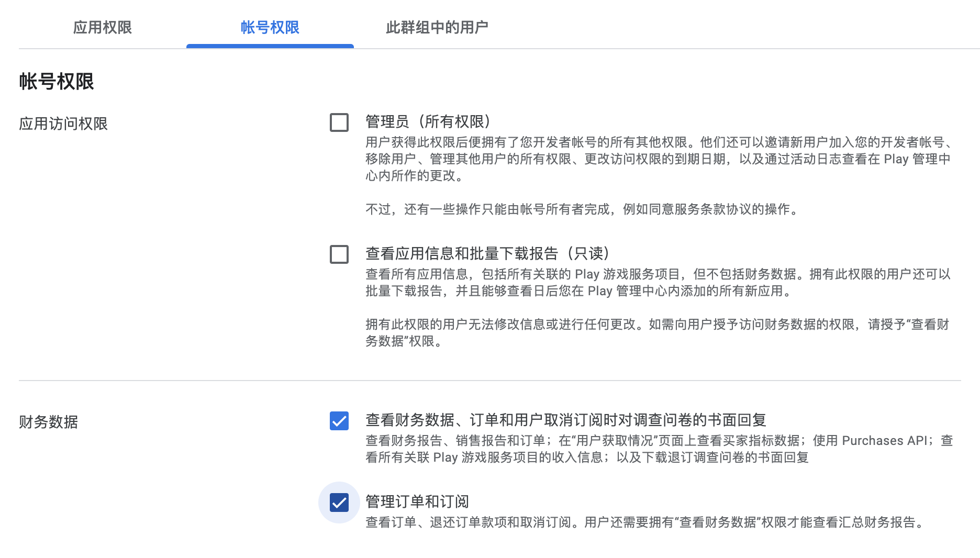Enable the 管理员（所有权限）checkbox
This screenshot has height=558, width=980.
[x=339, y=122]
